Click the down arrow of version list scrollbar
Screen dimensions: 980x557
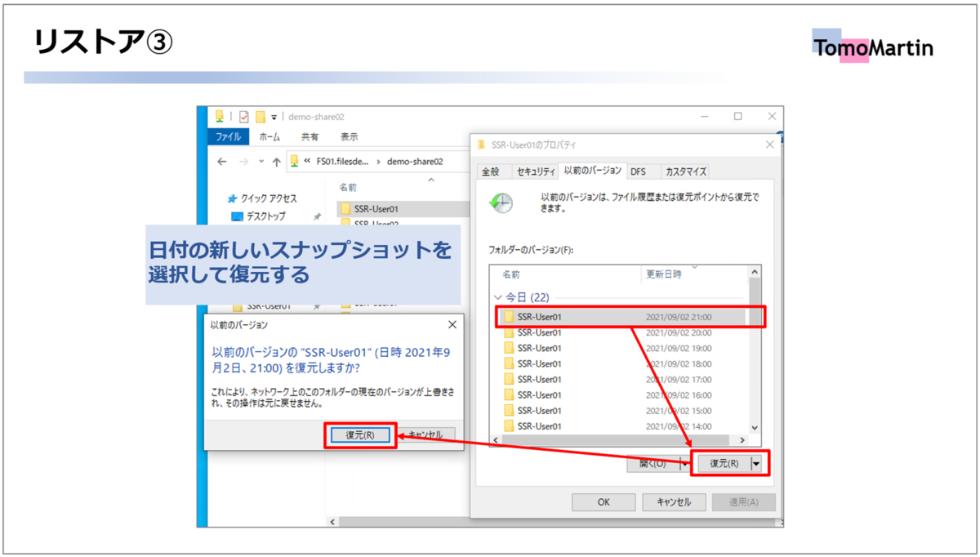(755, 428)
